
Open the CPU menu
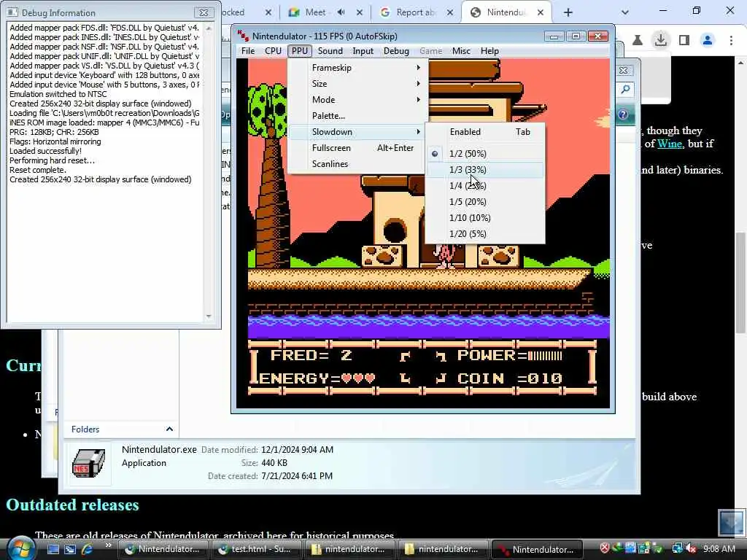click(273, 51)
